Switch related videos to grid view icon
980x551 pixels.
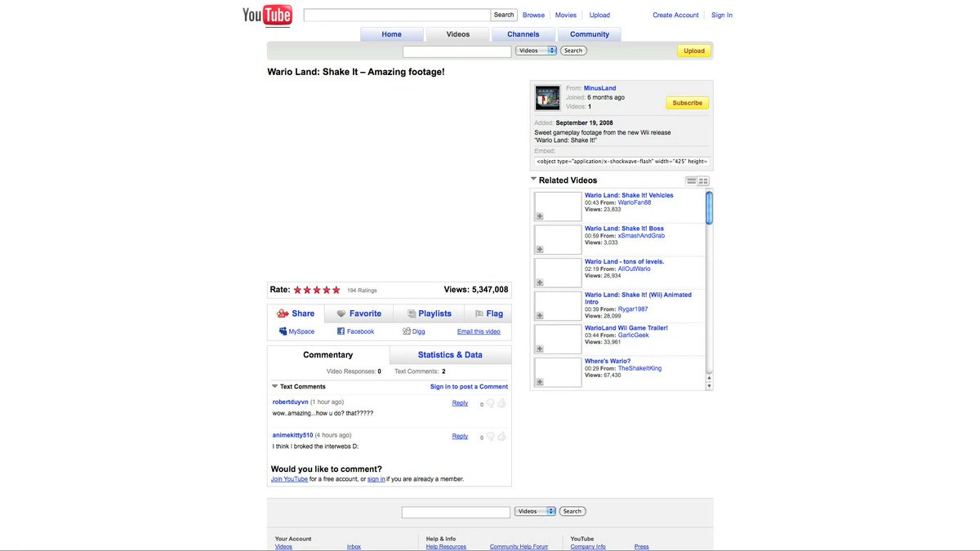pyautogui.click(x=704, y=181)
